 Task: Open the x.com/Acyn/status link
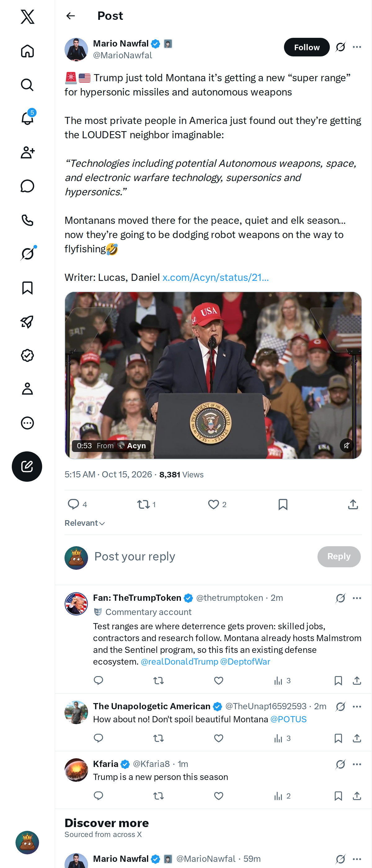216,277
